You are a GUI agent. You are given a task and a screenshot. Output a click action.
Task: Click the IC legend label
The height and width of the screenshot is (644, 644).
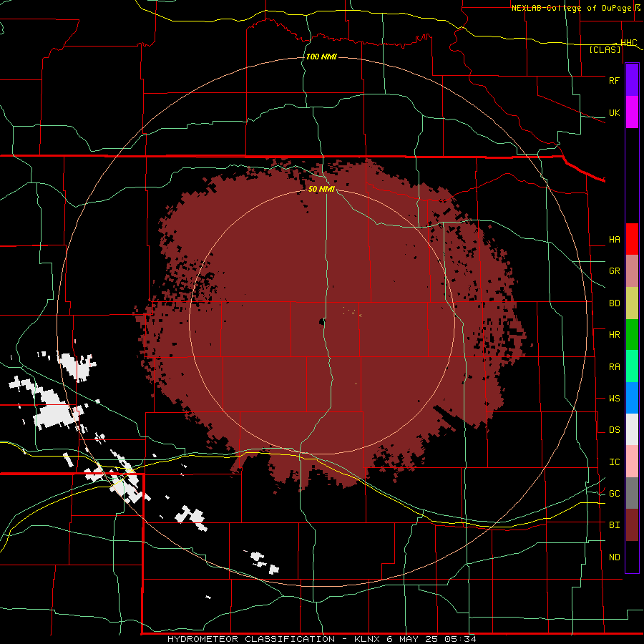point(615,462)
